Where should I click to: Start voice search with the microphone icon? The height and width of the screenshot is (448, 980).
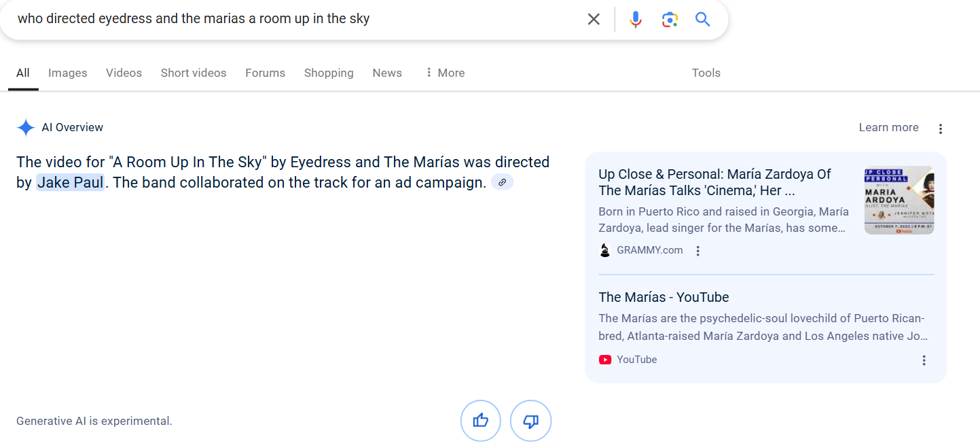[635, 19]
